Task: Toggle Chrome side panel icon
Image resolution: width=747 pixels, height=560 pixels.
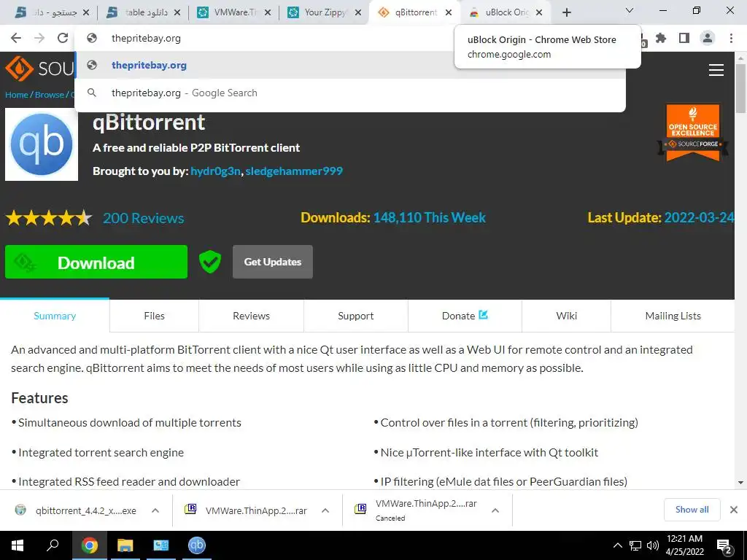Action: coord(684,38)
